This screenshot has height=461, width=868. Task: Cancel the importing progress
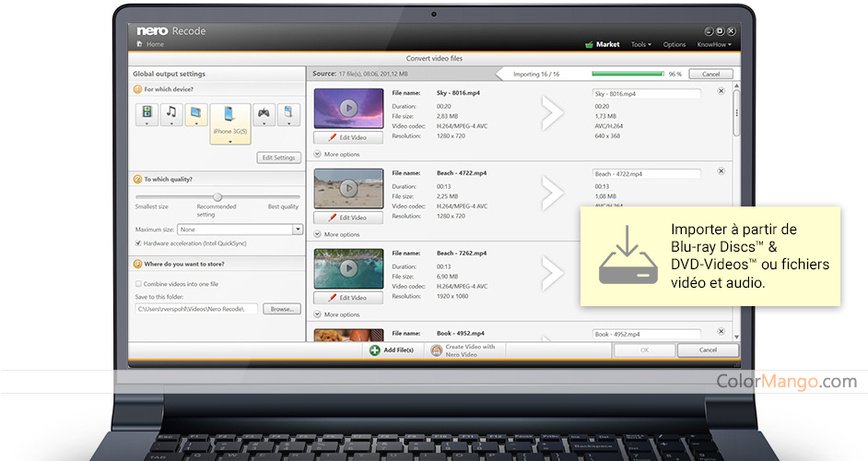tap(710, 75)
